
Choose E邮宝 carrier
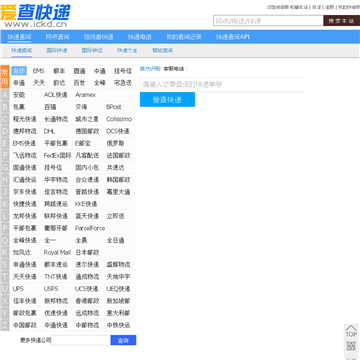(83, 143)
